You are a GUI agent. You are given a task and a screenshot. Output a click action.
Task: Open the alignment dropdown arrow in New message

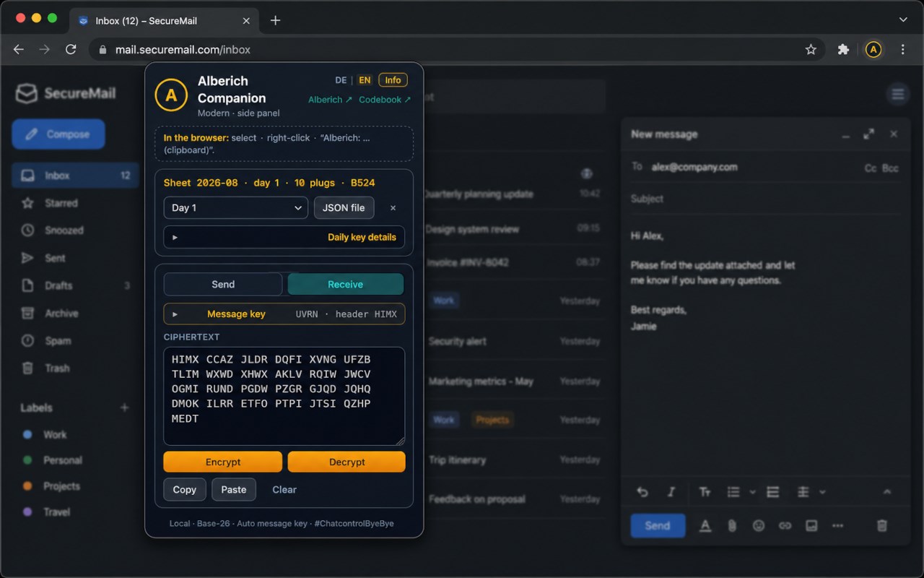821,492
